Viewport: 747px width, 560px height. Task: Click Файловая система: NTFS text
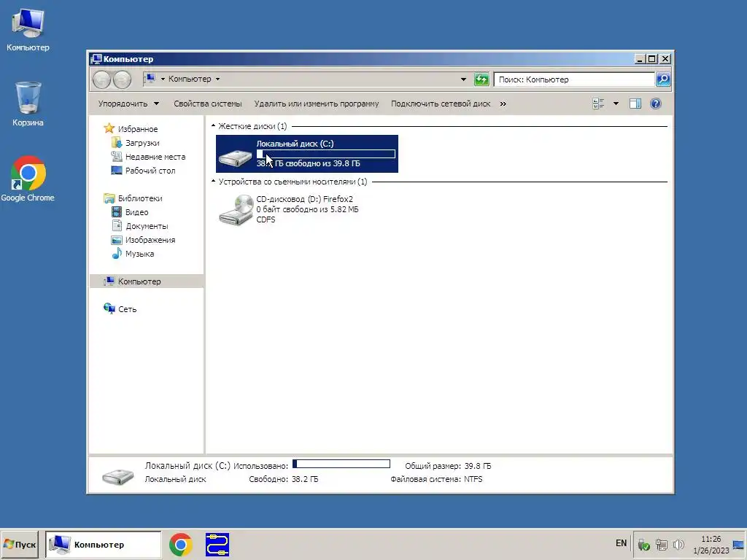[x=436, y=479]
